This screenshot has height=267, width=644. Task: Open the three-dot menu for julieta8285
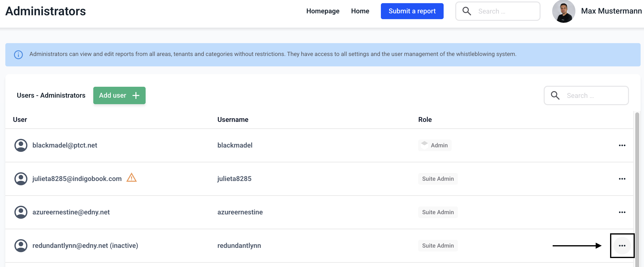click(x=622, y=179)
